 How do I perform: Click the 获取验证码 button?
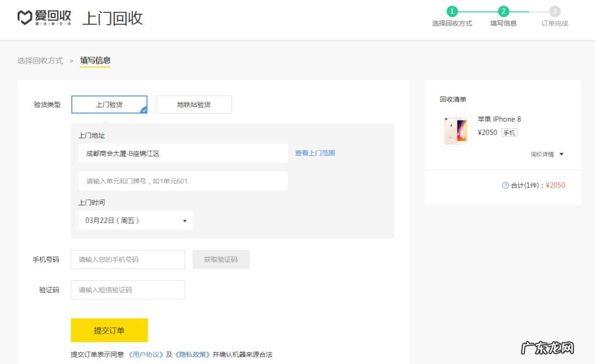tap(221, 259)
